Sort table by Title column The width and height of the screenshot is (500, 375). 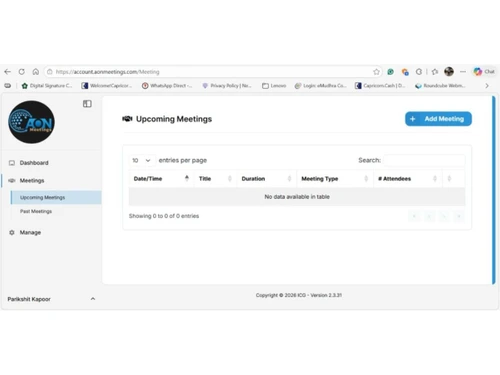(215, 179)
